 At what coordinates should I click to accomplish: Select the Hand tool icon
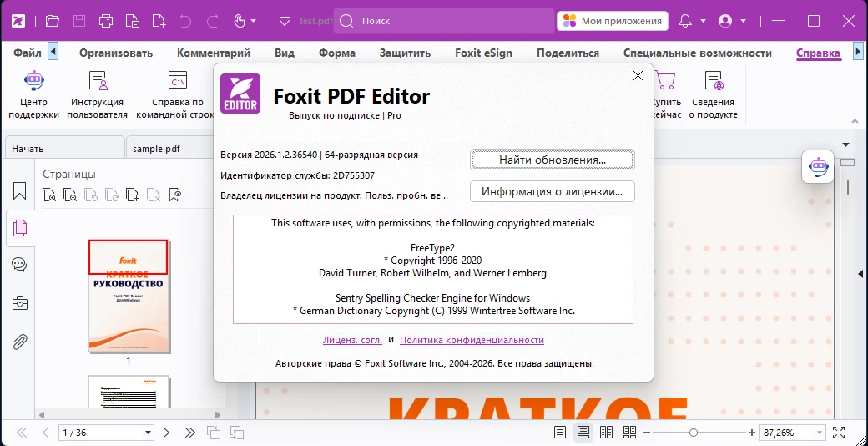(x=240, y=21)
